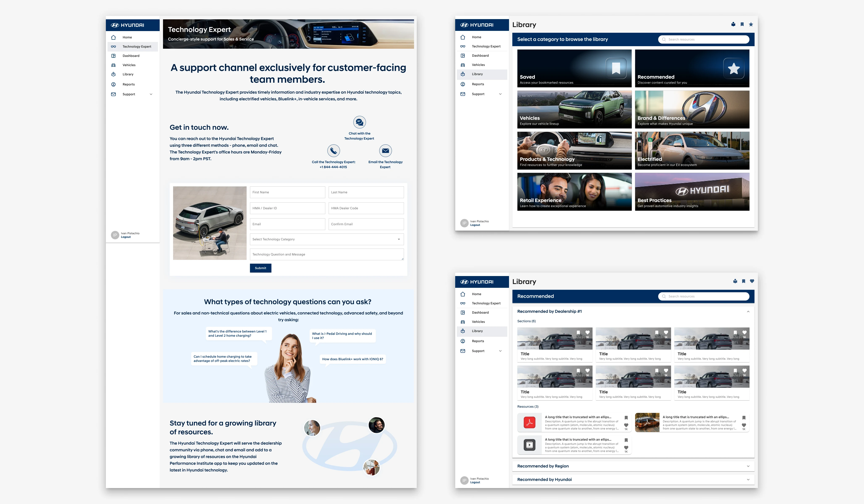This screenshot has width=864, height=504.
Task: Open saved items via bookmark icon in category Library header
Action: pyautogui.click(x=742, y=24)
